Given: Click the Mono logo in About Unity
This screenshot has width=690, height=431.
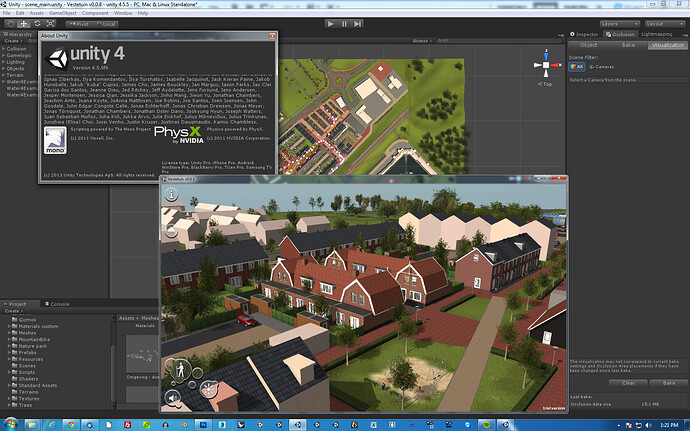Looking at the screenshot, I should click(55, 140).
